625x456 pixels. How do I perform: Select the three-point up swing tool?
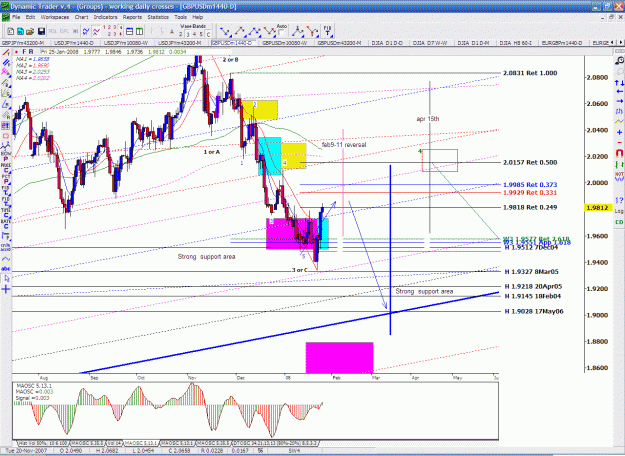[x=254, y=31]
